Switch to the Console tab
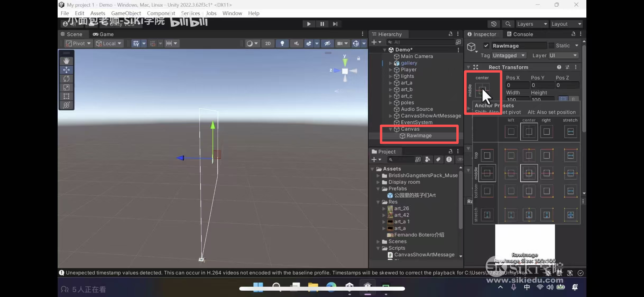The width and height of the screenshot is (644, 297). pos(520,34)
